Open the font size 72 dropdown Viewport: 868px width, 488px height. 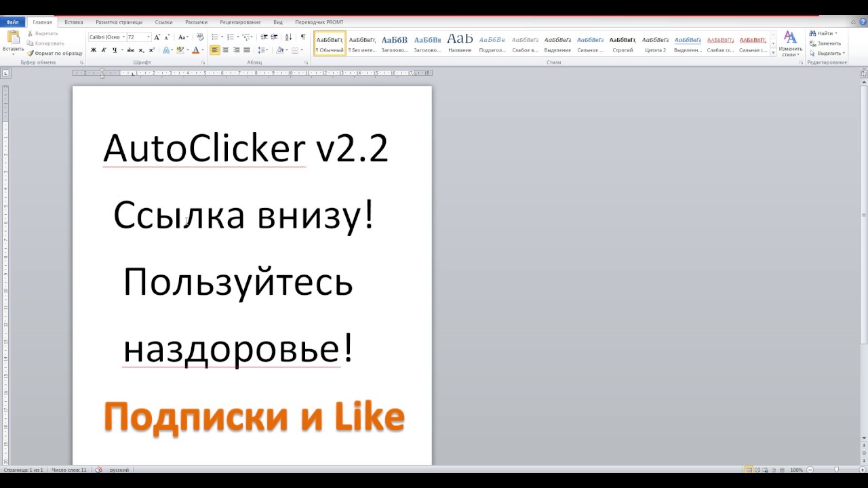click(x=149, y=37)
